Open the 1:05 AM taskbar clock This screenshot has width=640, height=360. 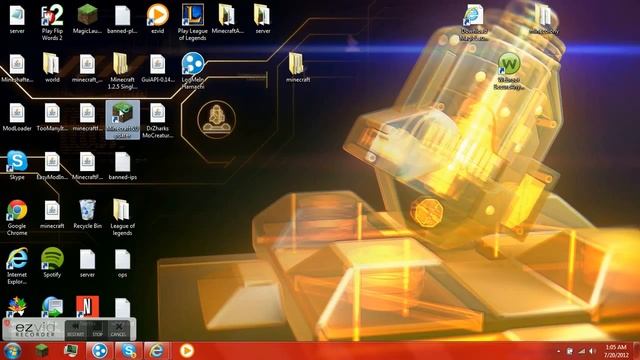[x=616, y=351]
